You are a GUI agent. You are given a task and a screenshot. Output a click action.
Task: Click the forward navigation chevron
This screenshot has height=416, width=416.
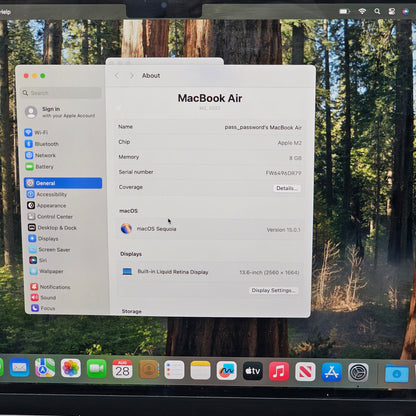[132, 76]
